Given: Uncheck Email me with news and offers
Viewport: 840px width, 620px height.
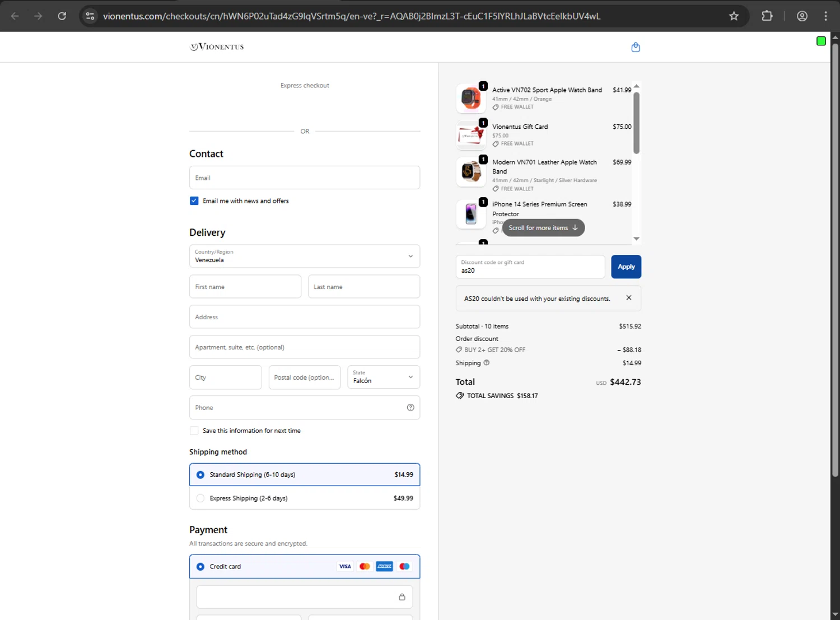Looking at the screenshot, I should pyautogui.click(x=194, y=201).
